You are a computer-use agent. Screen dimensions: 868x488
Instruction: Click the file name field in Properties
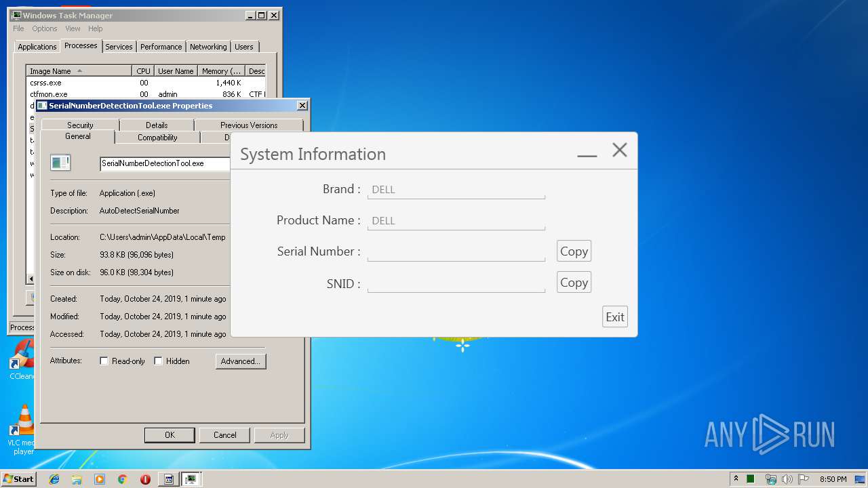tap(165, 163)
